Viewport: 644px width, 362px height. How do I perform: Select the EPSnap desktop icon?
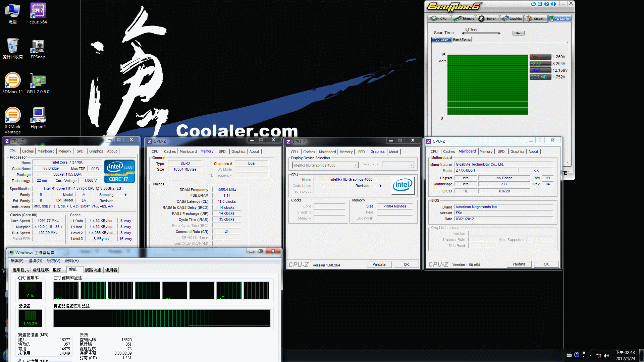(x=38, y=49)
